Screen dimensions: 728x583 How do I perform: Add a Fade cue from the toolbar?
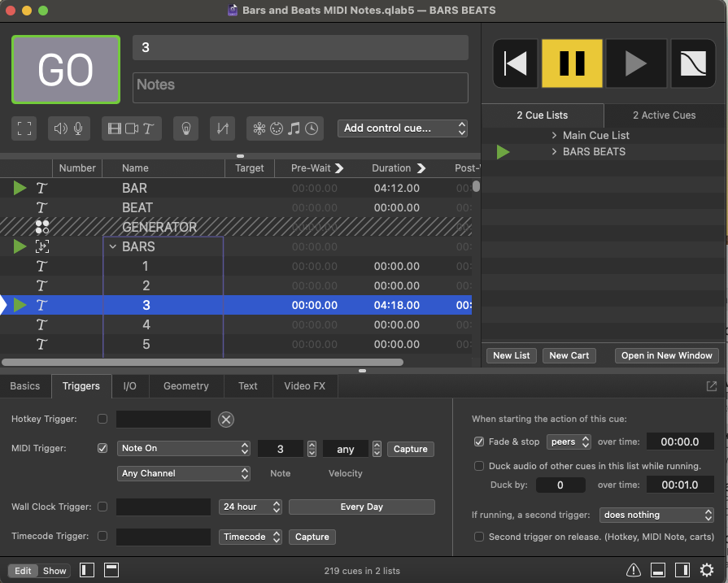point(221,128)
